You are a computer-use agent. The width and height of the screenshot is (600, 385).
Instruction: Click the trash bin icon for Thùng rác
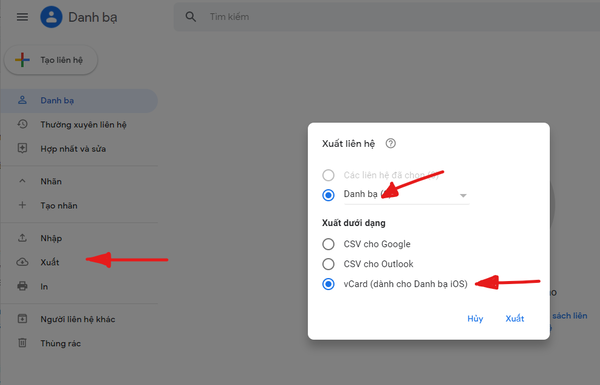[23, 343]
